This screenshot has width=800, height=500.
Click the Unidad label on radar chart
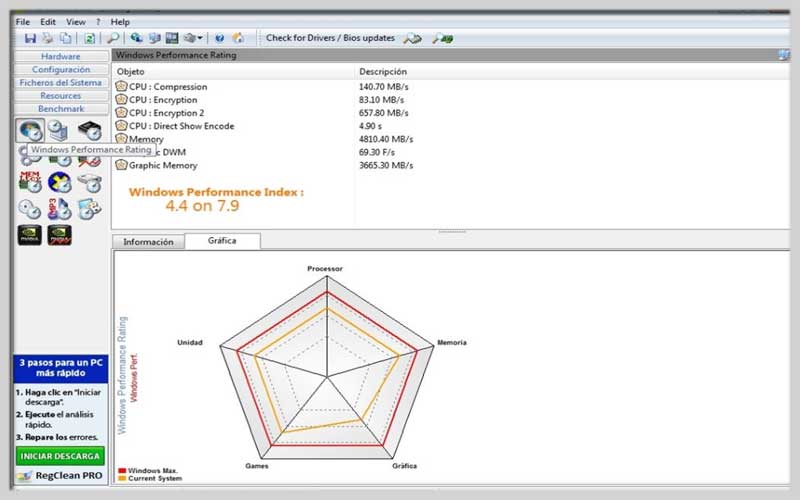click(x=190, y=342)
